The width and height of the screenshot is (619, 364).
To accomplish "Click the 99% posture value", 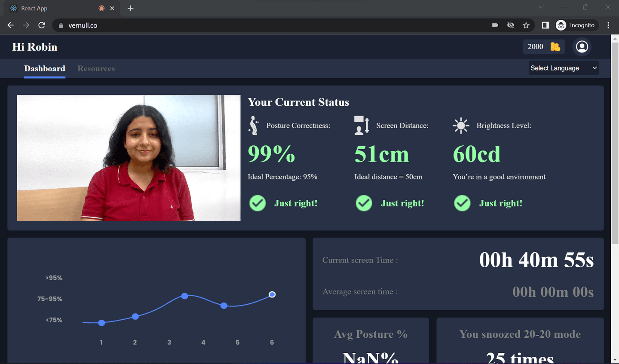I will point(271,154).
